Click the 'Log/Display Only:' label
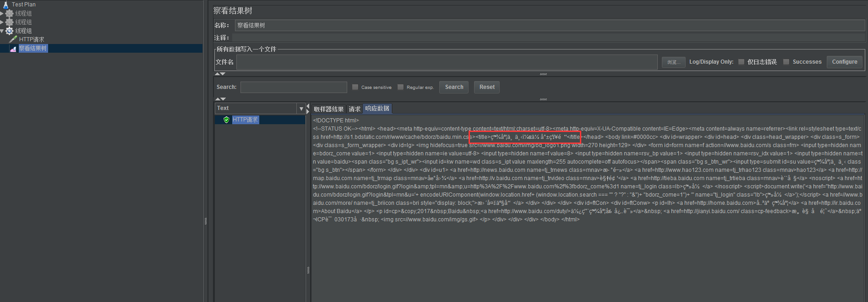 pyautogui.click(x=711, y=62)
